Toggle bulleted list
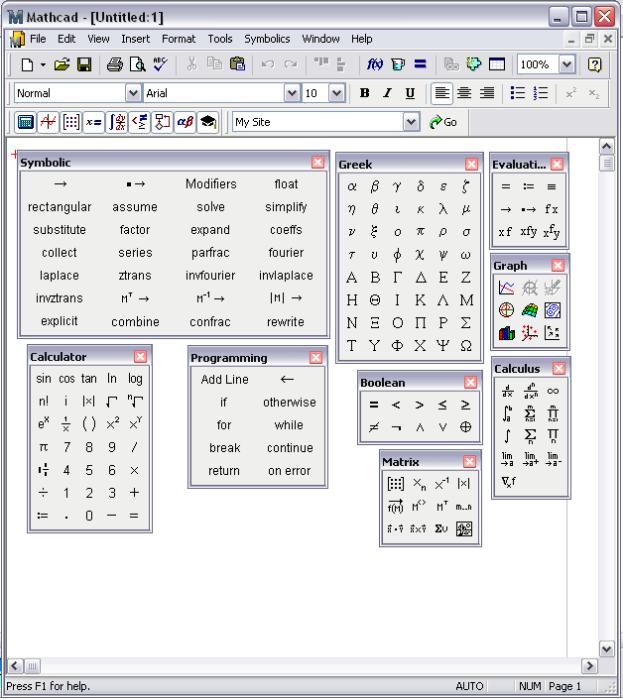Viewport: 623px width, 699px height. (518, 93)
